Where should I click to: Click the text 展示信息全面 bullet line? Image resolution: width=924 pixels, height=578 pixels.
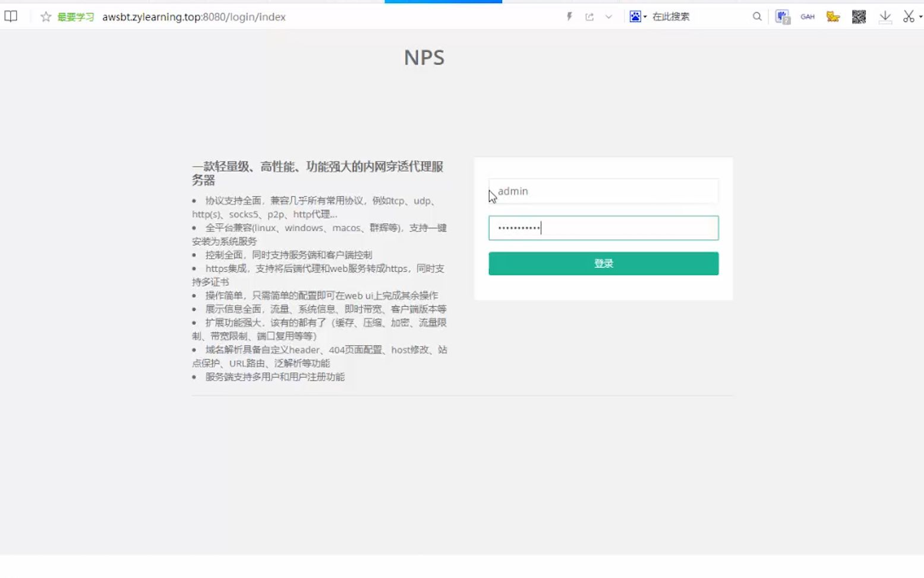(326, 309)
